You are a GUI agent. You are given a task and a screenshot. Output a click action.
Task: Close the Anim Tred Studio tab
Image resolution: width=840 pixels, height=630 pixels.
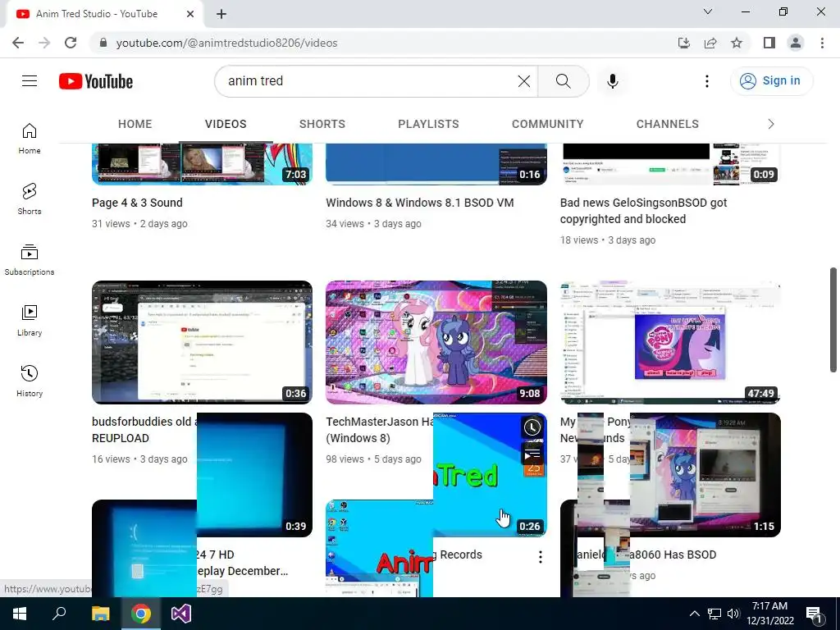coord(190,14)
